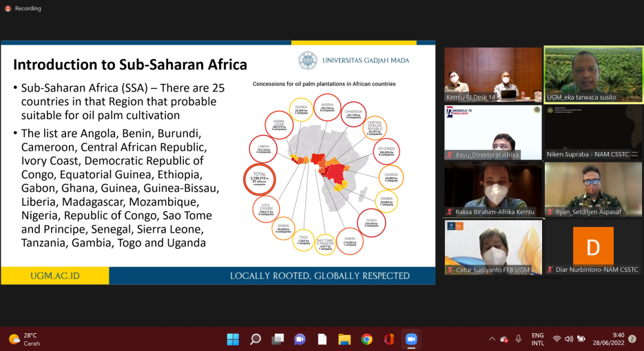Open Microsoft Office from taskbar
This screenshot has width=644, height=351.
388,339
